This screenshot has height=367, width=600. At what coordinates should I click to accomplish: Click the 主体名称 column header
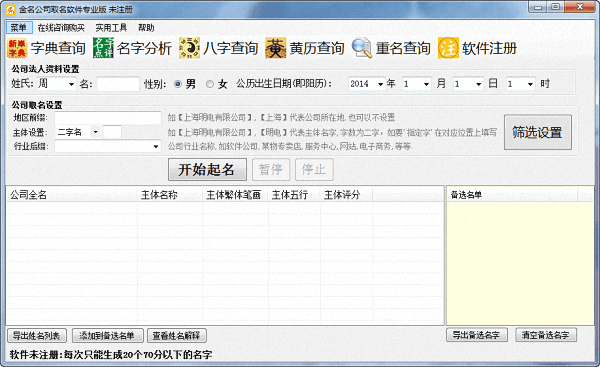[x=170, y=195]
